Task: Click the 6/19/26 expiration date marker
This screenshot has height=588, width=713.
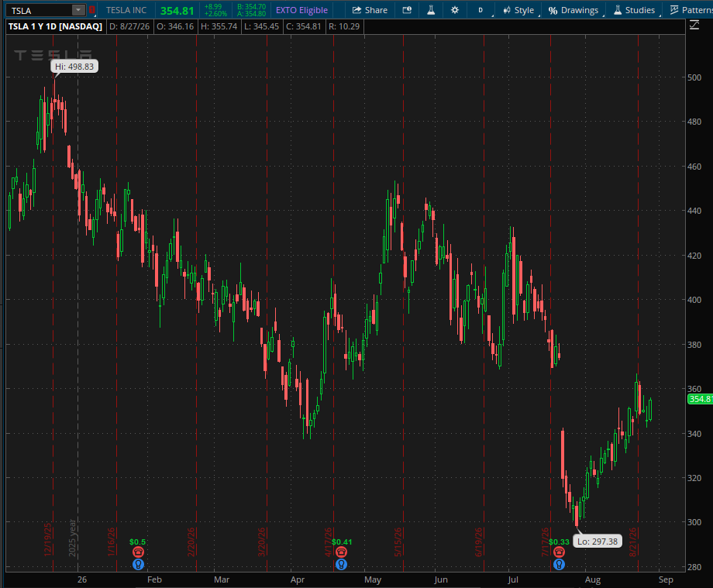Action: tap(478, 542)
